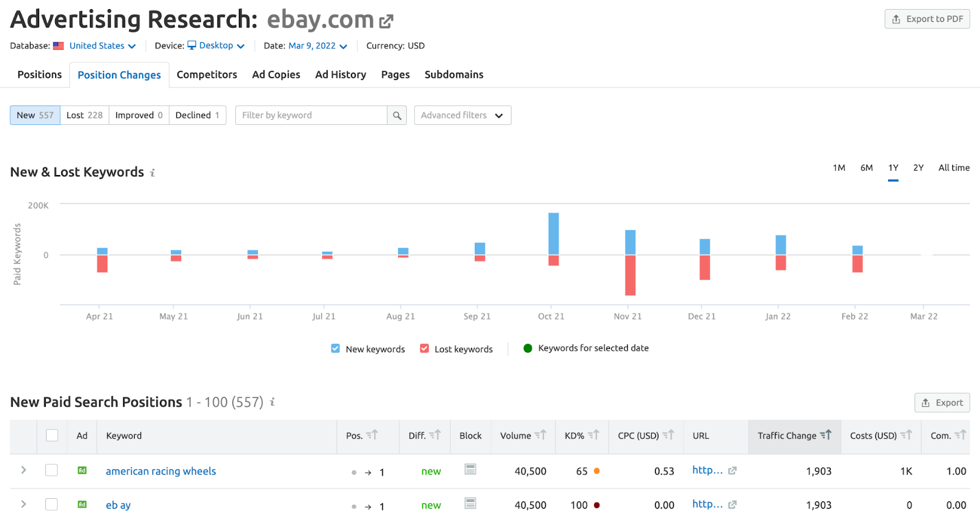980x516 pixels.
Task: View SERP block icon for eb ay
Action: click(470, 504)
